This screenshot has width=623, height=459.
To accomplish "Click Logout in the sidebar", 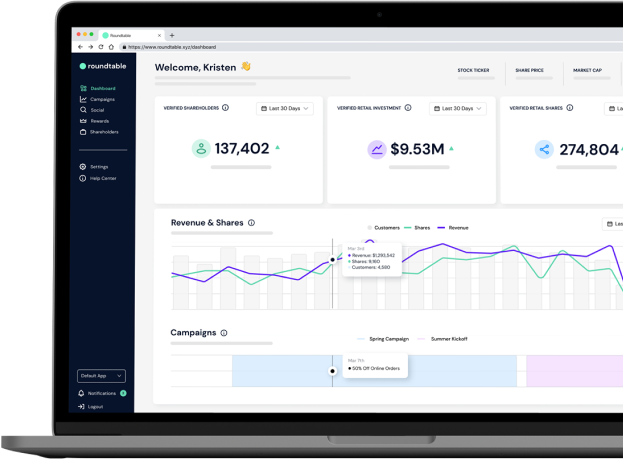I will 91,407.
